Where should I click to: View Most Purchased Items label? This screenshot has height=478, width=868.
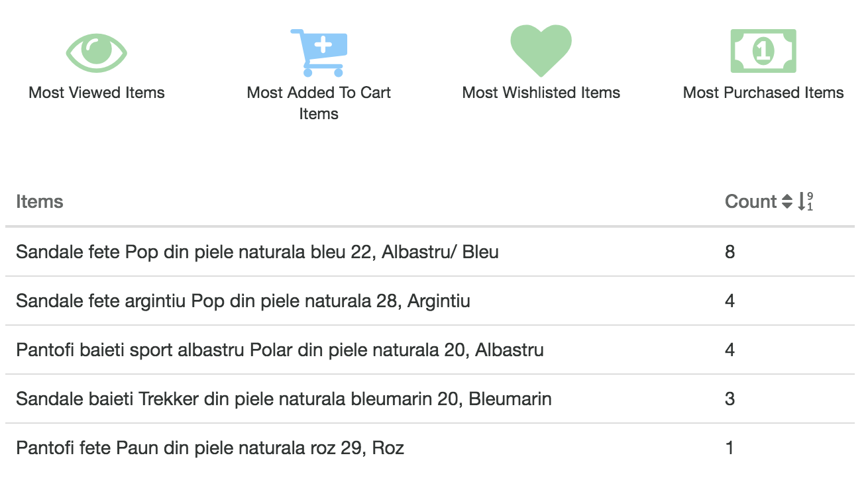pos(763,93)
